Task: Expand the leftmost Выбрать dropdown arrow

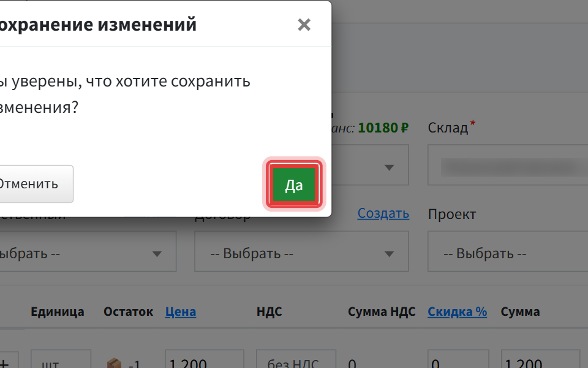Action: tap(157, 254)
